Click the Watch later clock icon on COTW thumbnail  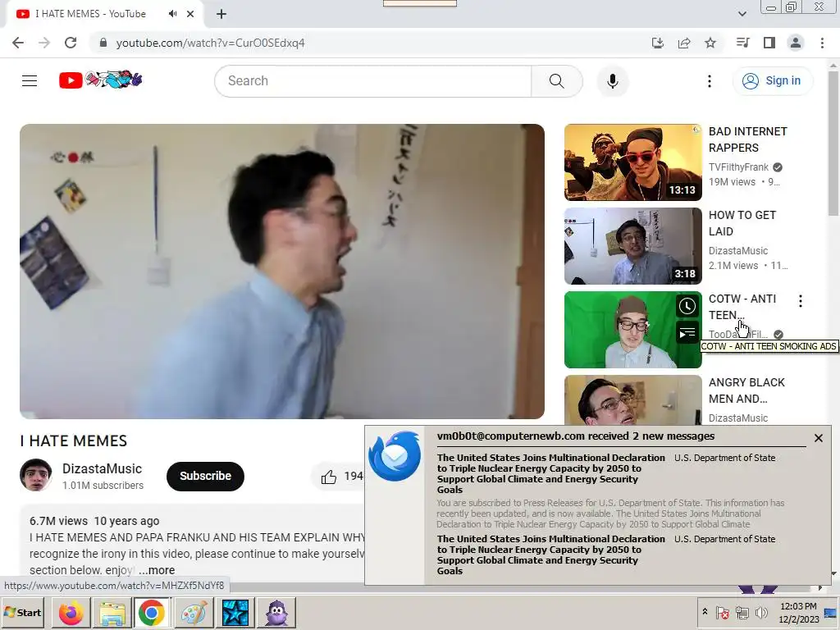click(x=687, y=307)
